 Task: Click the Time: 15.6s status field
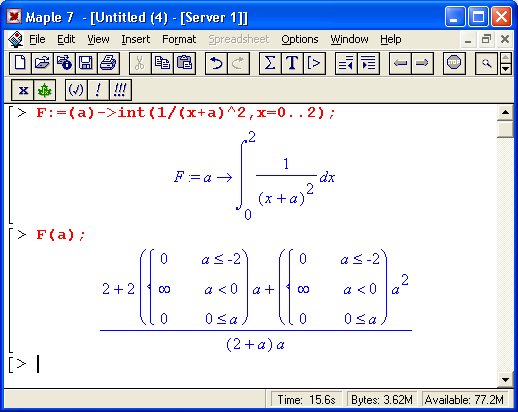306,399
